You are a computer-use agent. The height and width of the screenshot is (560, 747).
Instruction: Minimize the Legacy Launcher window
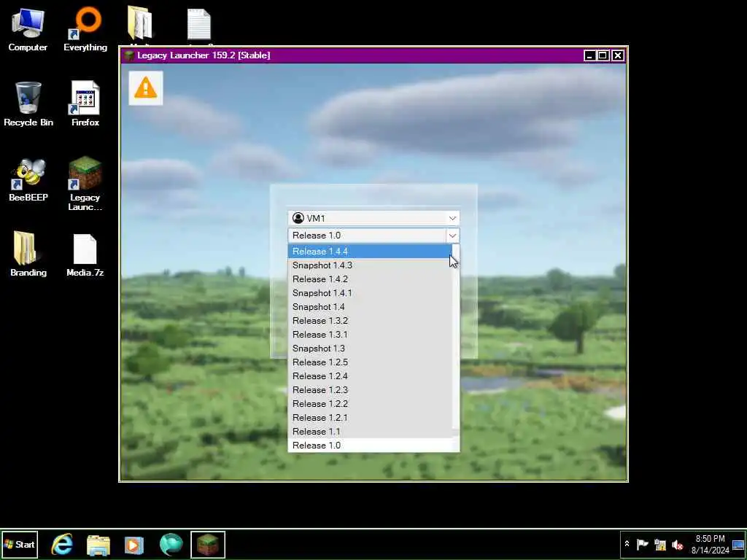click(x=589, y=55)
